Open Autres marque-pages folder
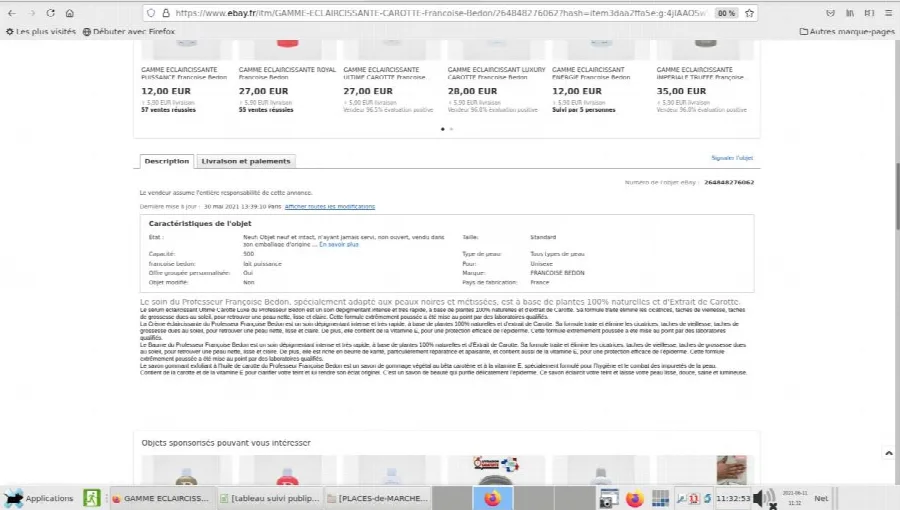Viewport: 900px width, 510px height. pos(847,32)
